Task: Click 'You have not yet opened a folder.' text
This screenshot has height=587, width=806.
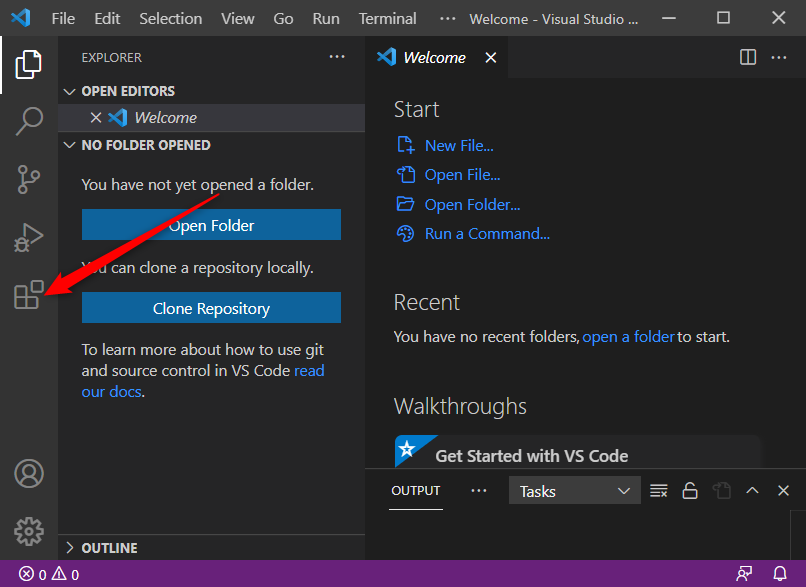Action: (x=198, y=185)
